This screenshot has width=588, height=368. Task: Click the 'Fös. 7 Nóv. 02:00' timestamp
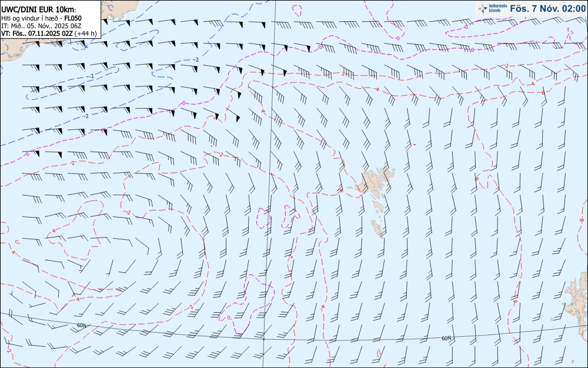point(547,8)
